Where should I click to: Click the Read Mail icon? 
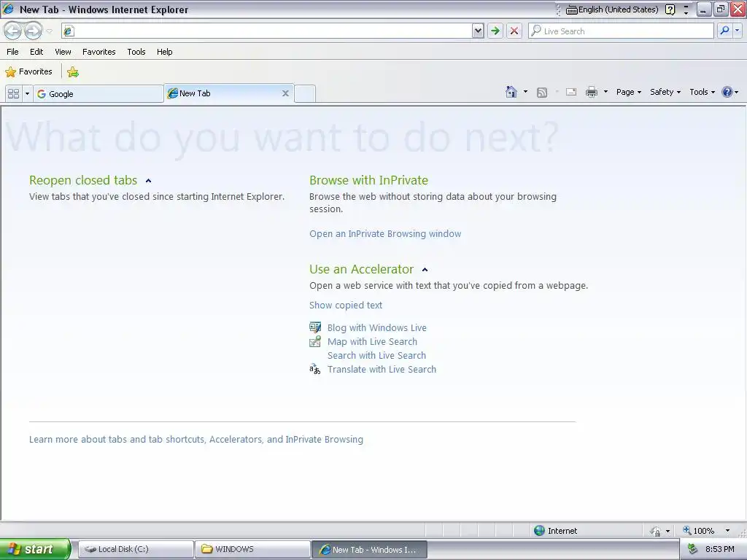571,92
